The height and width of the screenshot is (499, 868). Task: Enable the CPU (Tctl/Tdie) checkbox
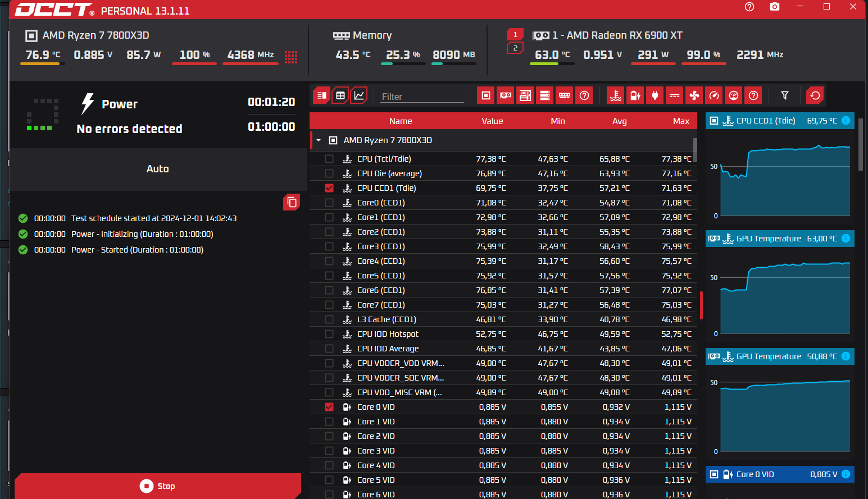[x=329, y=159]
